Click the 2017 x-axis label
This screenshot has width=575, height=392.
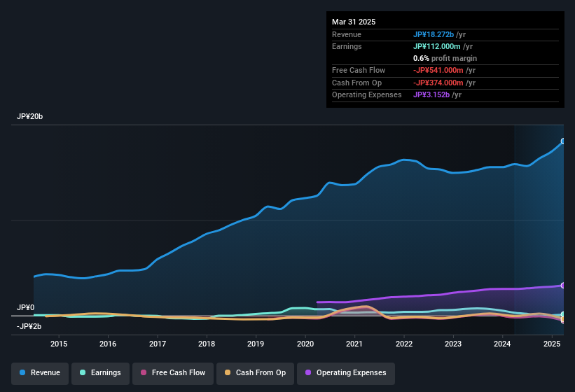pyautogui.click(x=158, y=344)
